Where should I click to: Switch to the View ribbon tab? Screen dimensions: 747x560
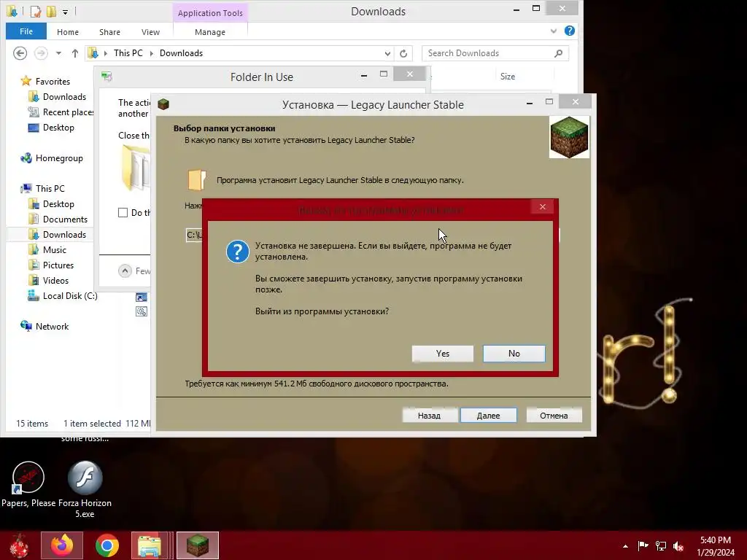(x=150, y=32)
